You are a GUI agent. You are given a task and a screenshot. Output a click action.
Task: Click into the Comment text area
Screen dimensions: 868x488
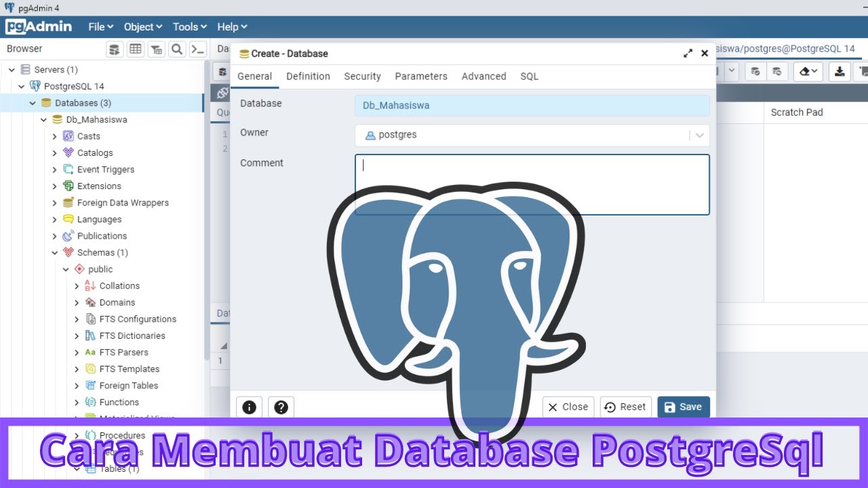point(532,185)
